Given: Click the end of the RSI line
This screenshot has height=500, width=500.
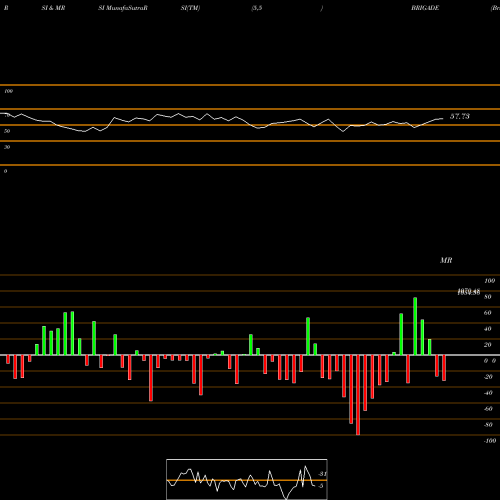Looking at the screenshot, I should pos(443,118).
